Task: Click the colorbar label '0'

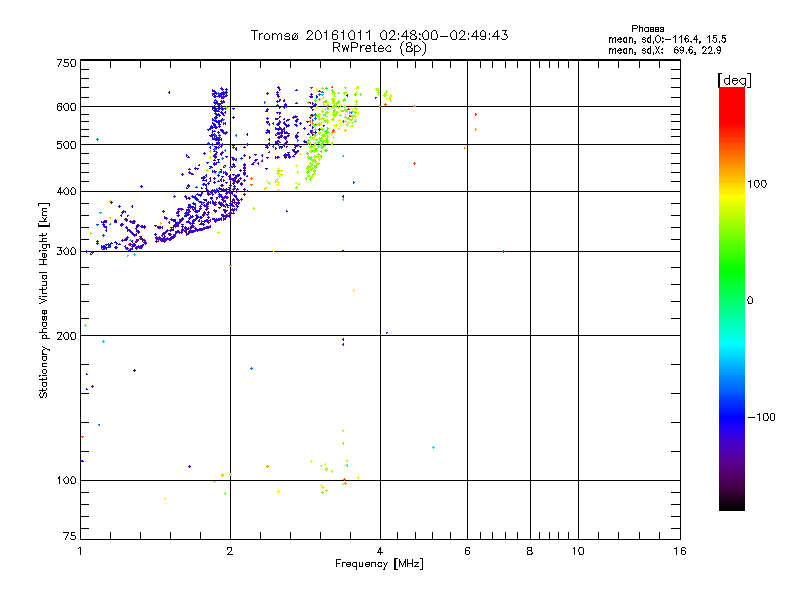Action: point(750,300)
